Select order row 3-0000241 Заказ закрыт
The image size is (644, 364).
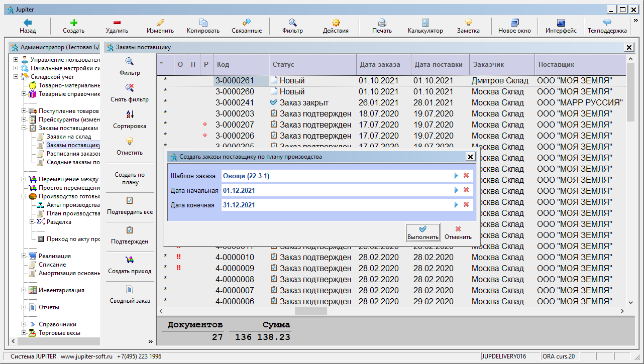point(391,102)
